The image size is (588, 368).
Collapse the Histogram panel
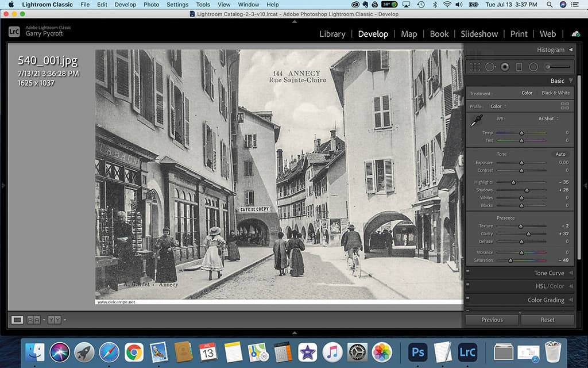pos(571,49)
